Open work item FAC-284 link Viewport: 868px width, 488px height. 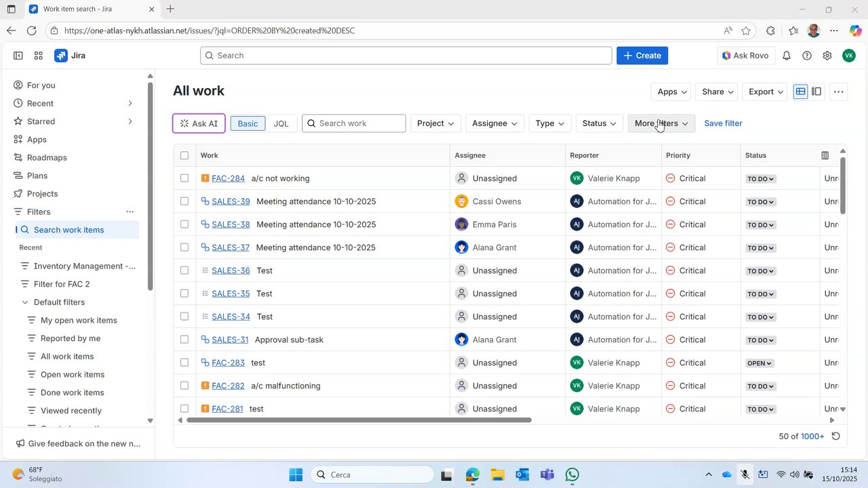tap(228, 178)
